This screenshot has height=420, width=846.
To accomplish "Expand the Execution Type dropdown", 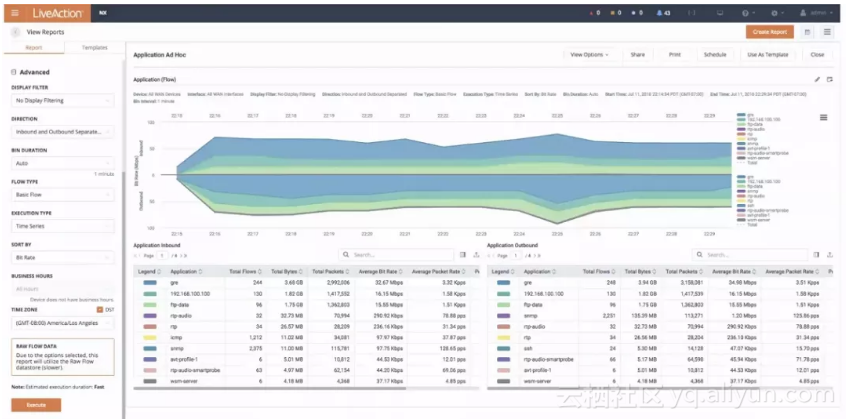I will [x=63, y=226].
